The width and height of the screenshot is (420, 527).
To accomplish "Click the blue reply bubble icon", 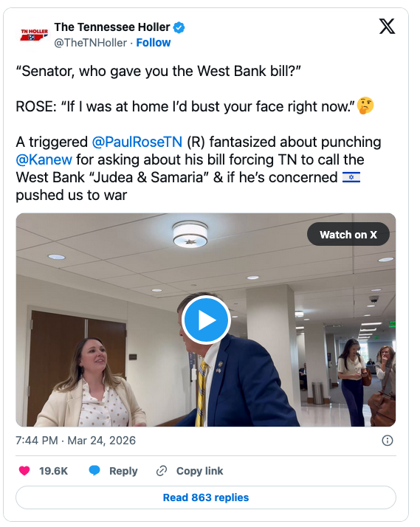I will tap(94, 471).
